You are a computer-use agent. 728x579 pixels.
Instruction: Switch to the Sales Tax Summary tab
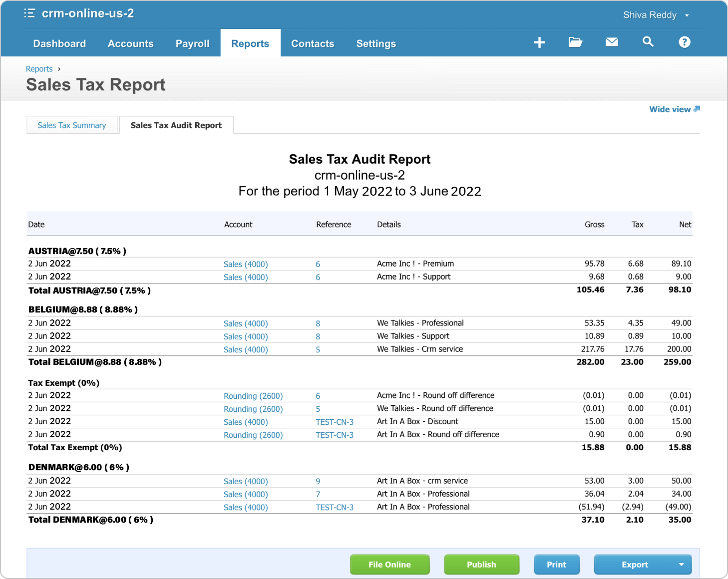pyautogui.click(x=72, y=125)
